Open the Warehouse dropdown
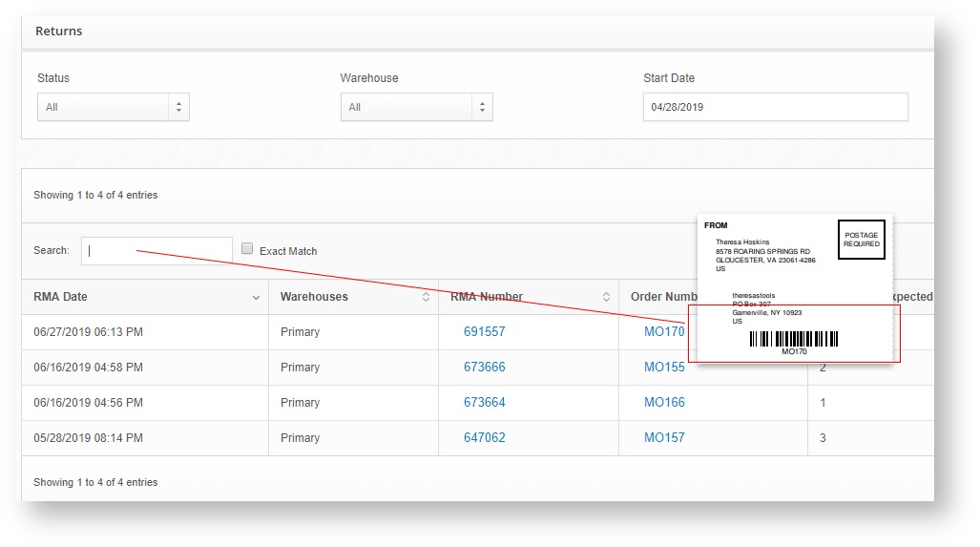 click(417, 107)
